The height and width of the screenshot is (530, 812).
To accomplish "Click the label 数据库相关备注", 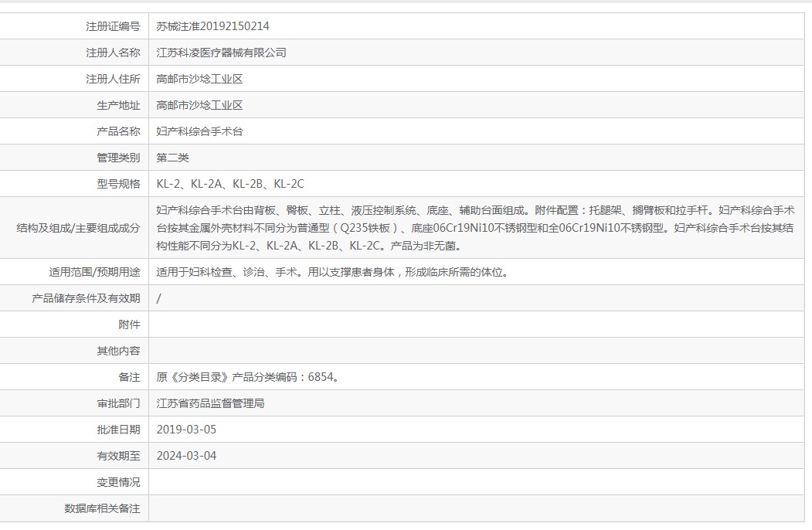I will point(102,509).
